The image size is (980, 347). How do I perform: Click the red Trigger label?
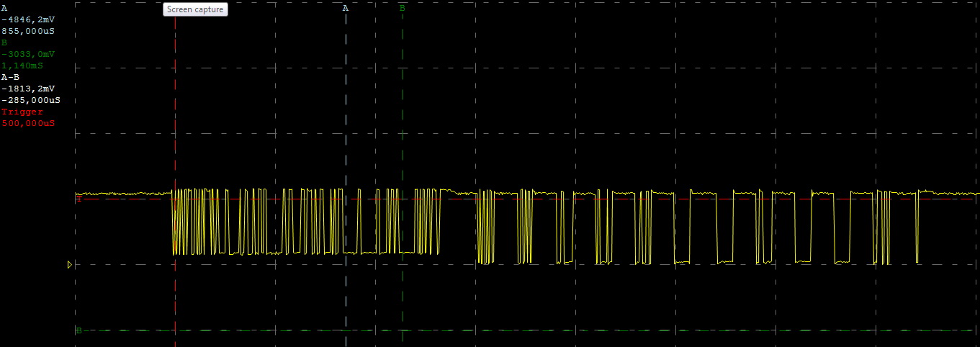(22, 112)
